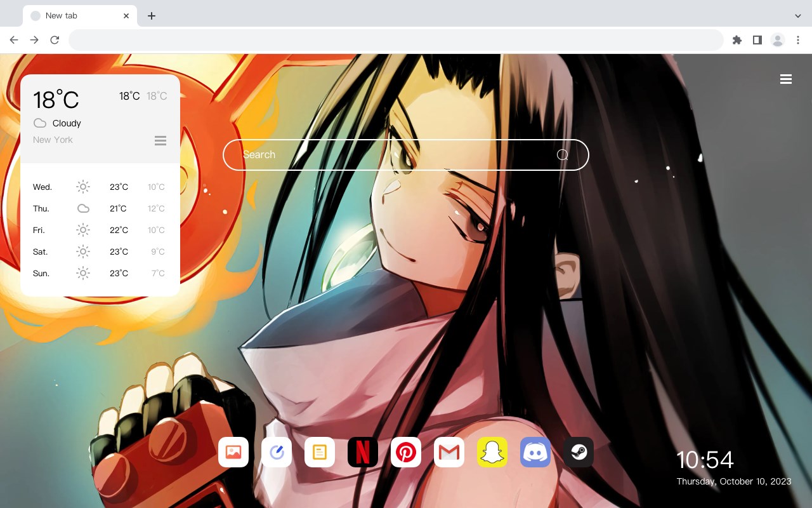The image size is (812, 508).
Task: Open the image gallery shortcut icon
Action: pyautogui.click(x=233, y=452)
